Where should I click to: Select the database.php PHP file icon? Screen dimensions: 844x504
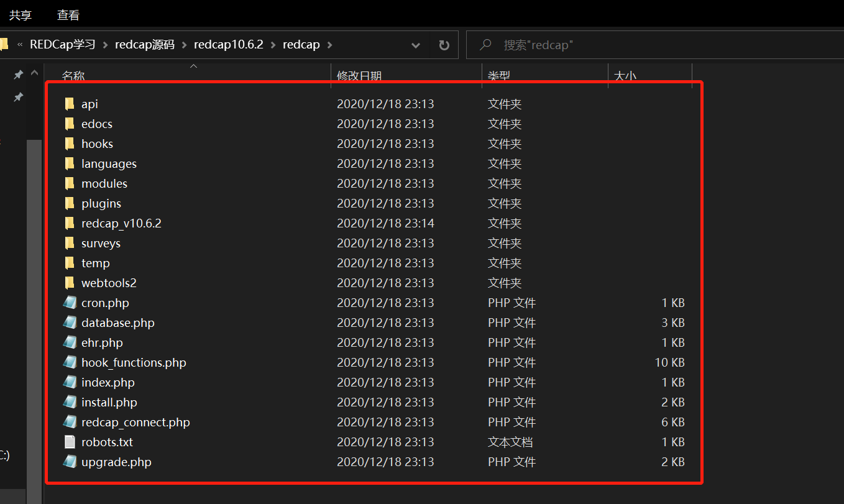pos(70,322)
